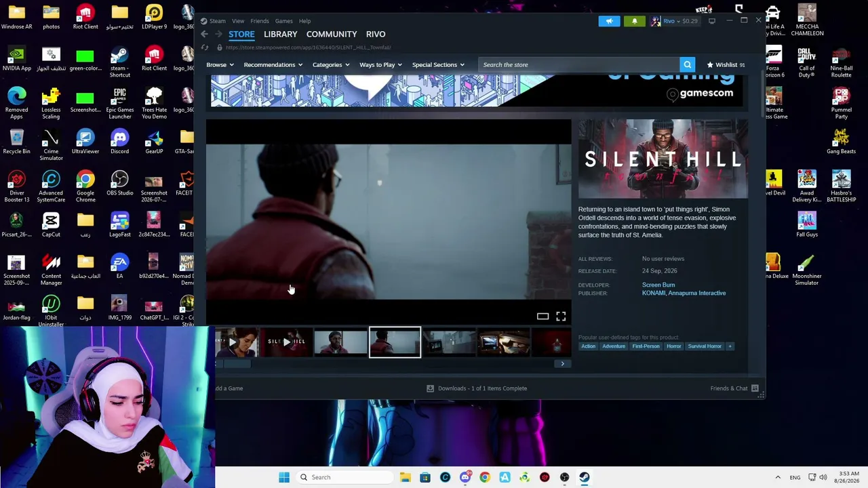Screen dimensions: 868x488
Task: Open the Ways to Play dropdown
Action: pyautogui.click(x=380, y=65)
